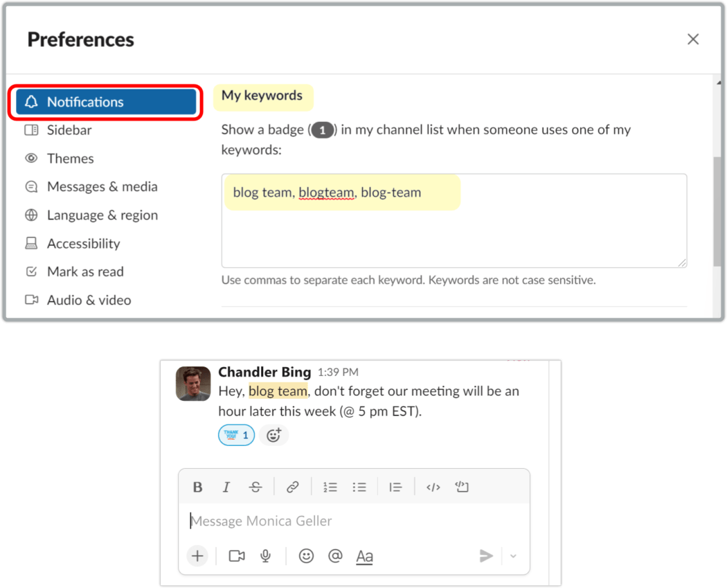
Task: Start an ordered numbered list
Action: (x=330, y=487)
